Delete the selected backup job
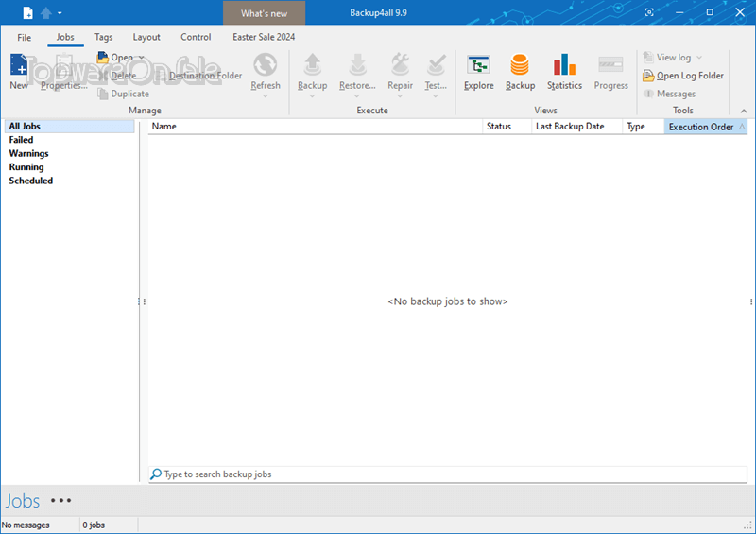This screenshot has width=756, height=534. click(x=117, y=76)
